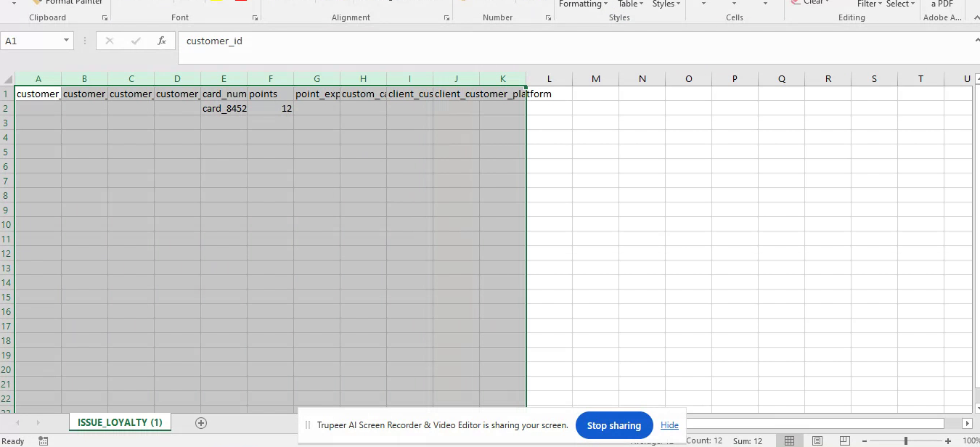Click the Count: 12 status bar entry
Viewport: 980px width, 447px height.
(704, 441)
